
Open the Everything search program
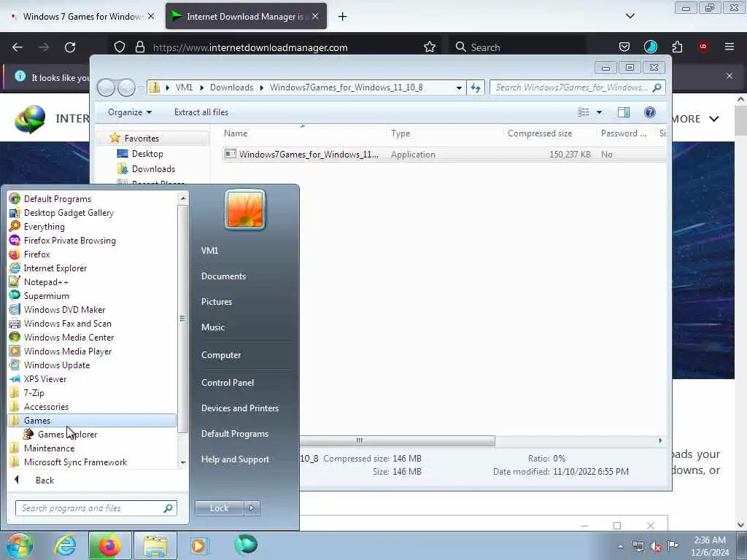click(44, 227)
